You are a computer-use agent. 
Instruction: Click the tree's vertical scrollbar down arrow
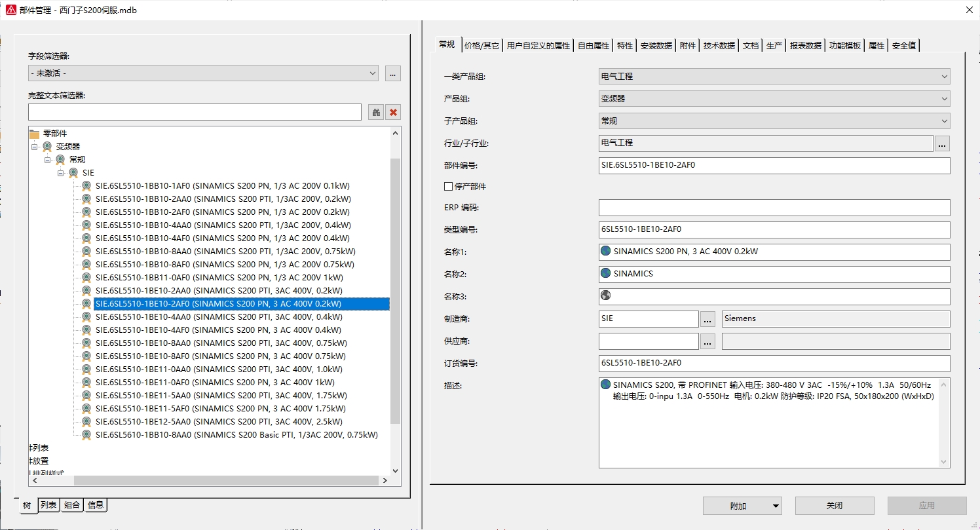[x=395, y=470]
